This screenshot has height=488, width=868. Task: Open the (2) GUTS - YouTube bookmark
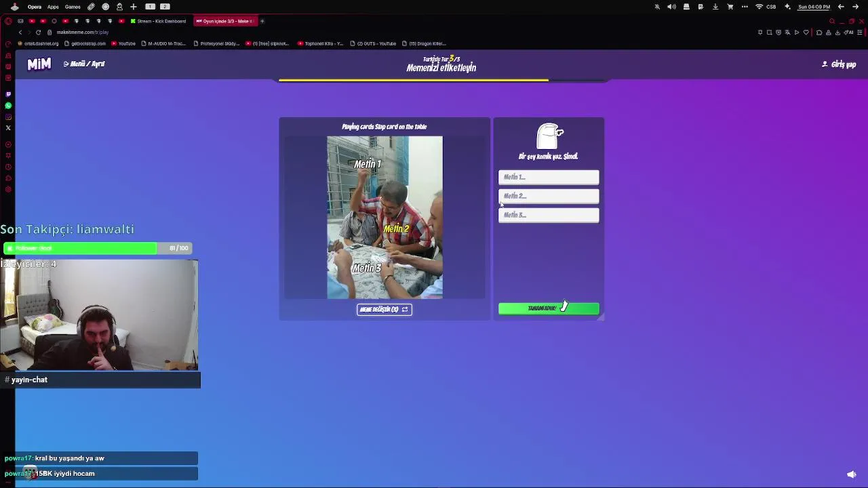click(374, 43)
